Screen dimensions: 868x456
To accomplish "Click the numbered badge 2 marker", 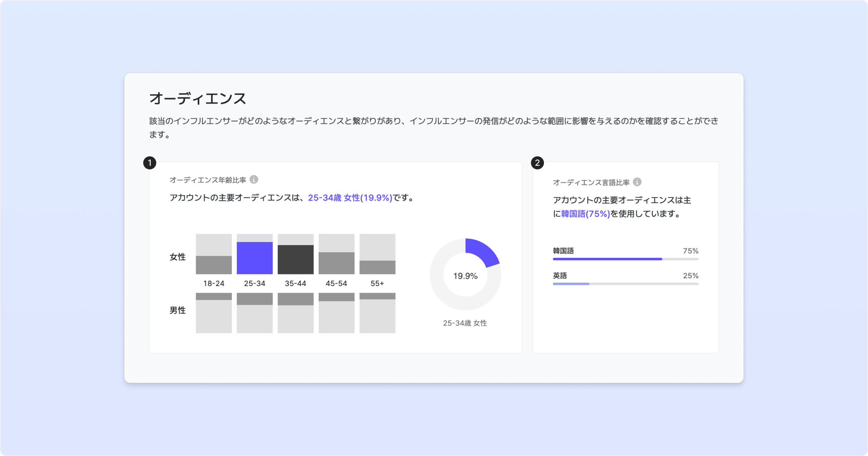I will (537, 163).
